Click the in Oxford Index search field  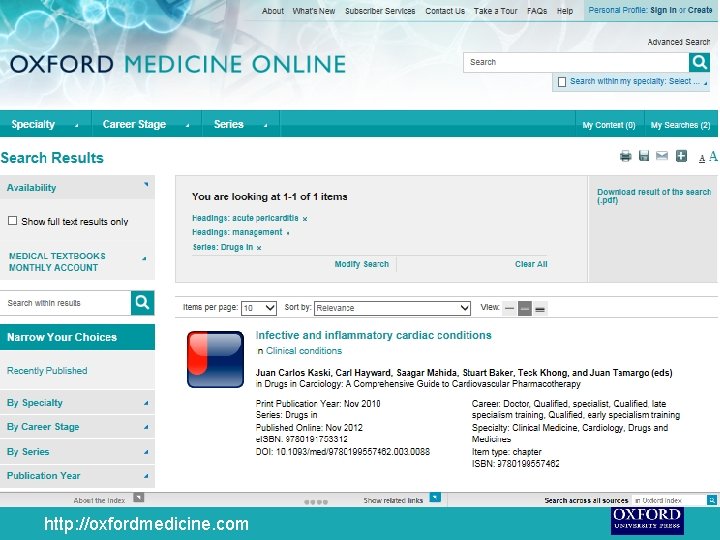[669, 501]
